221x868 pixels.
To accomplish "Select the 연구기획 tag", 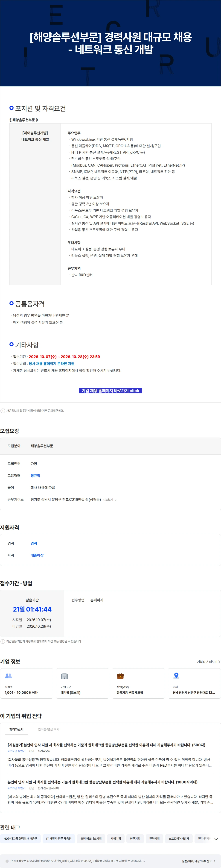I will (135, 839).
